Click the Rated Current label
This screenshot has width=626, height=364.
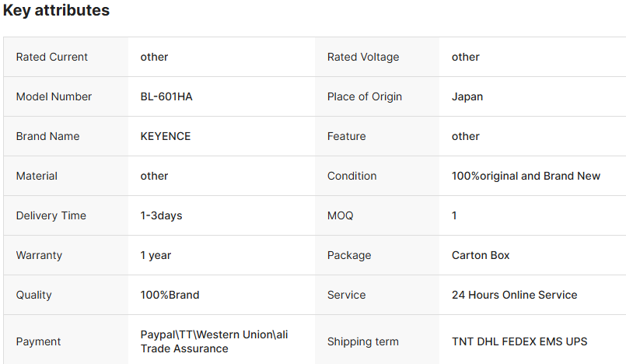point(52,57)
